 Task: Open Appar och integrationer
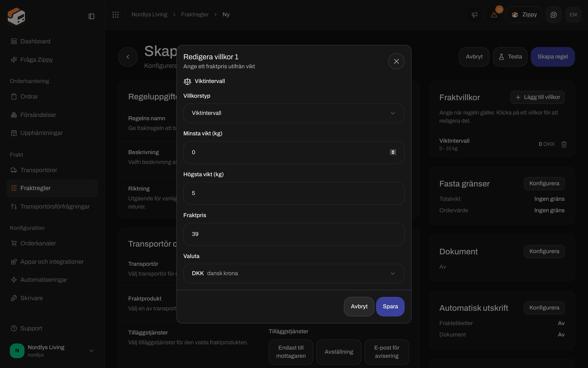tap(52, 262)
